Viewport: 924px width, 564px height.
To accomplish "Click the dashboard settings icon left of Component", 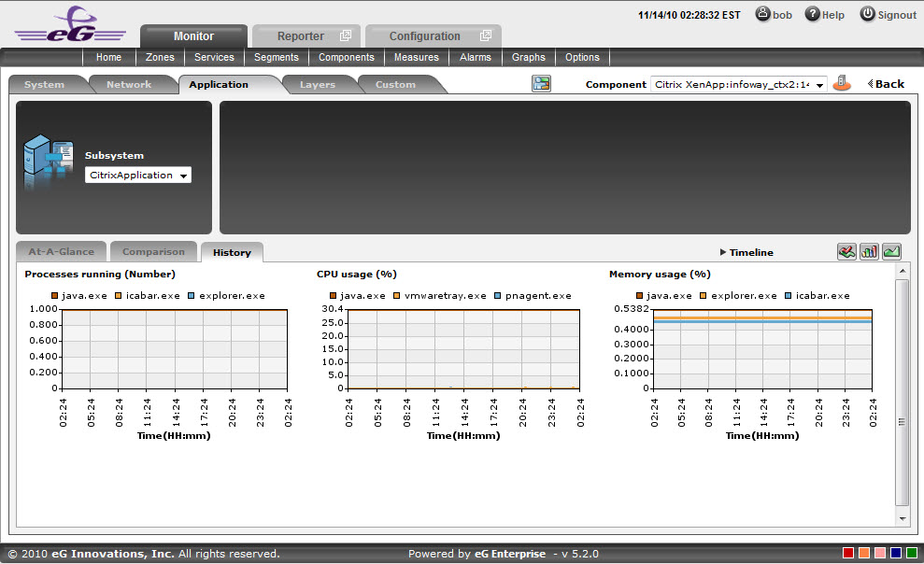I will [x=541, y=84].
